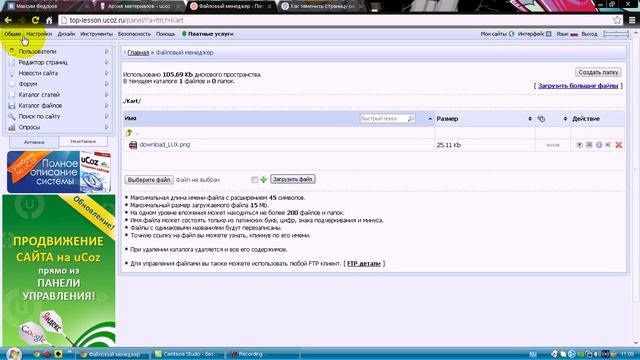Expand the Форум submenu arrow
Viewport: 640px width, 360px height.
[x=107, y=84]
